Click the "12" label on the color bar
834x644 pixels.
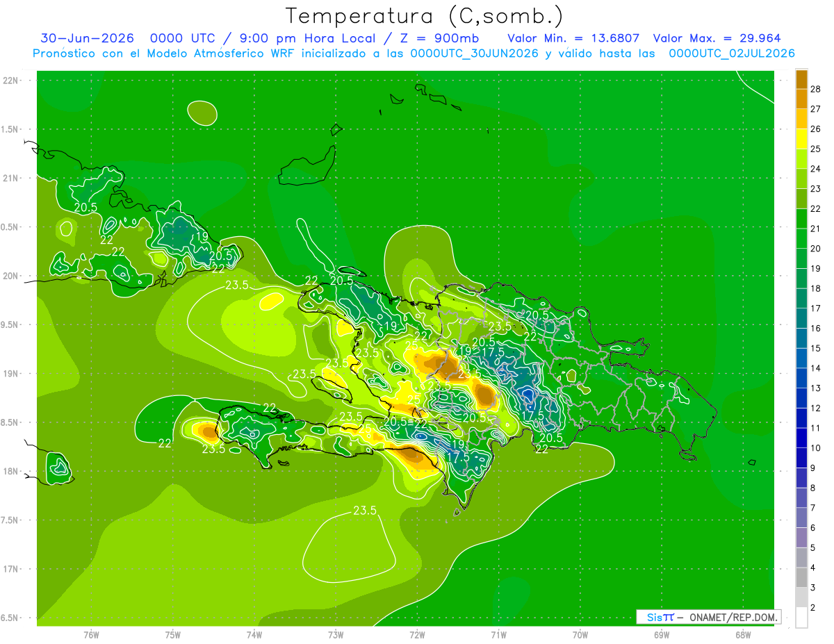coord(817,408)
